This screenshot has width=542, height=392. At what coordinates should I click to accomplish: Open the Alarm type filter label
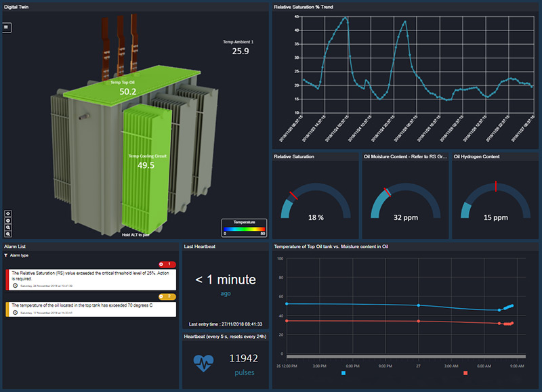pyautogui.click(x=19, y=255)
